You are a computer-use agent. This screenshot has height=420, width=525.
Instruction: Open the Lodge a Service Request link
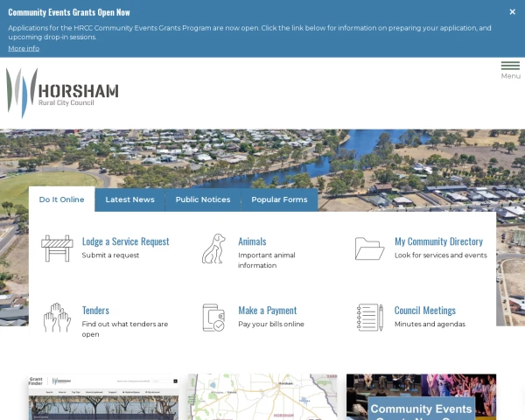125,241
